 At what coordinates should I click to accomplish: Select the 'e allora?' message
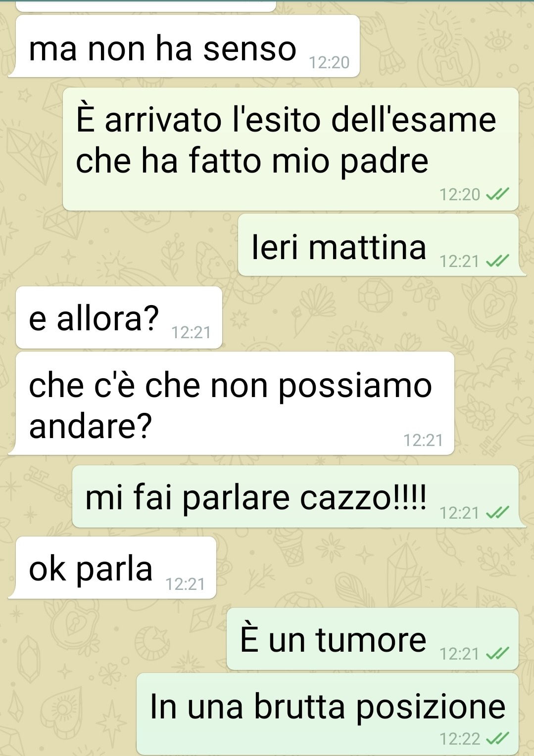coord(119,317)
